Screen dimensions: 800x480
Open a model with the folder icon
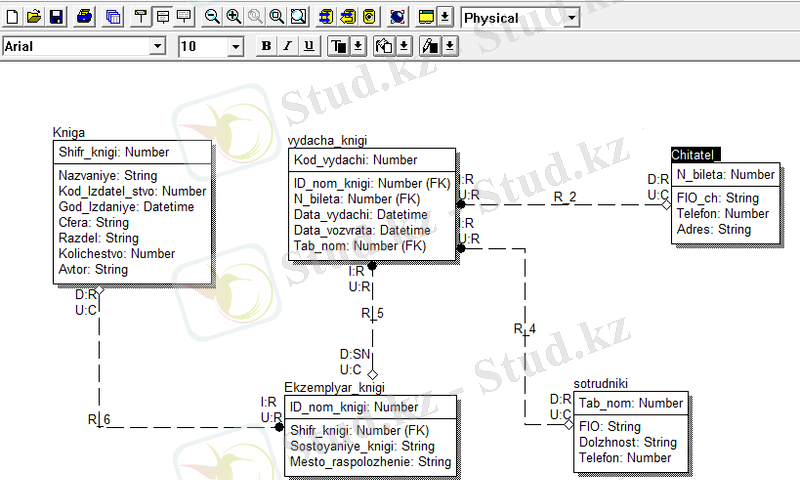tap(34, 17)
